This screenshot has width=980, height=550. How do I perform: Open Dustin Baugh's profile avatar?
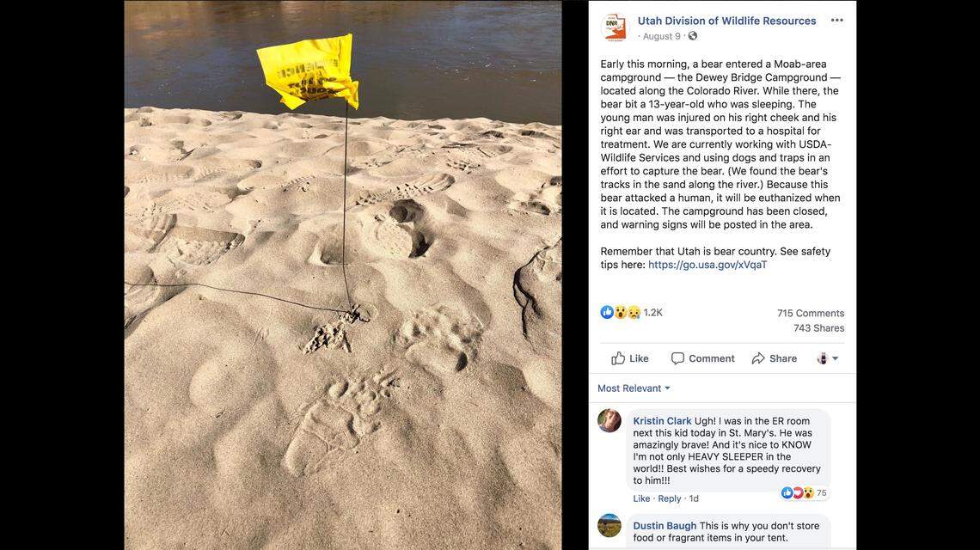(x=609, y=526)
